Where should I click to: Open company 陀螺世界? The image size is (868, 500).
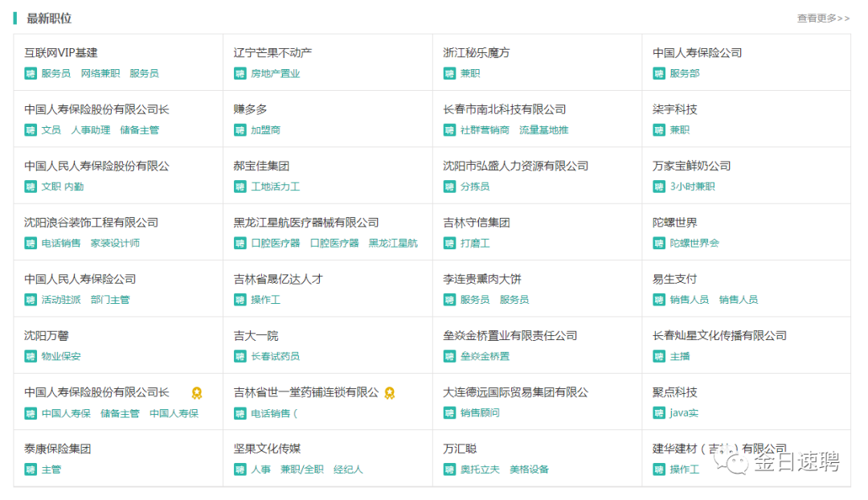pos(675,223)
